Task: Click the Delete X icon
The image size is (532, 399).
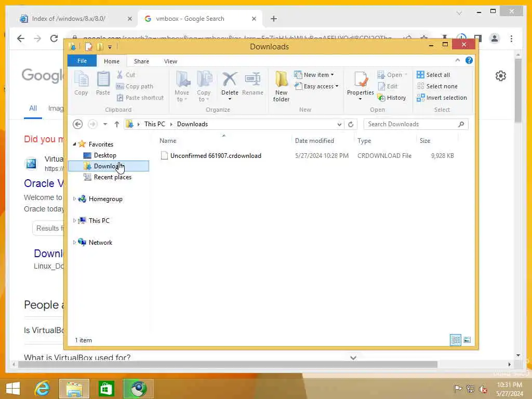Action: pos(230,79)
